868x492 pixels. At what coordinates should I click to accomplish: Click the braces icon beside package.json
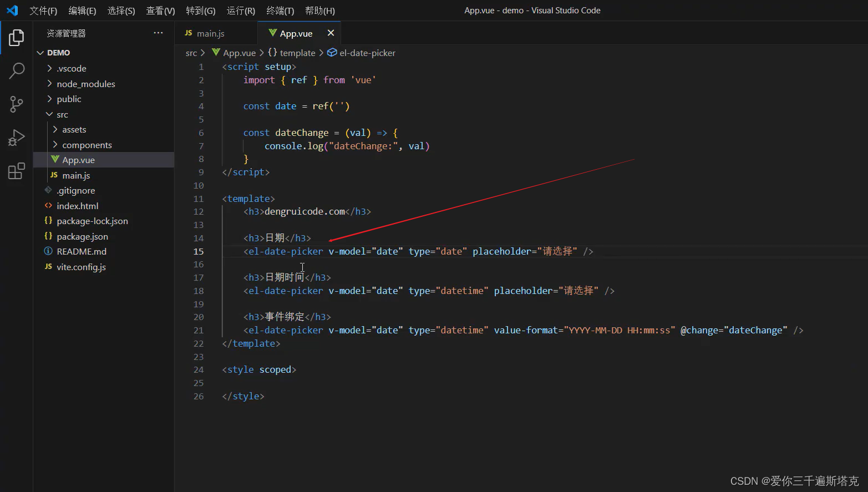pos(48,236)
